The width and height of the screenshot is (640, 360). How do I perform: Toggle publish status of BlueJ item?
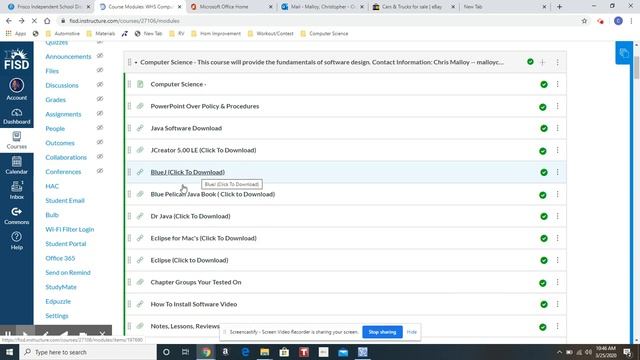point(544,173)
